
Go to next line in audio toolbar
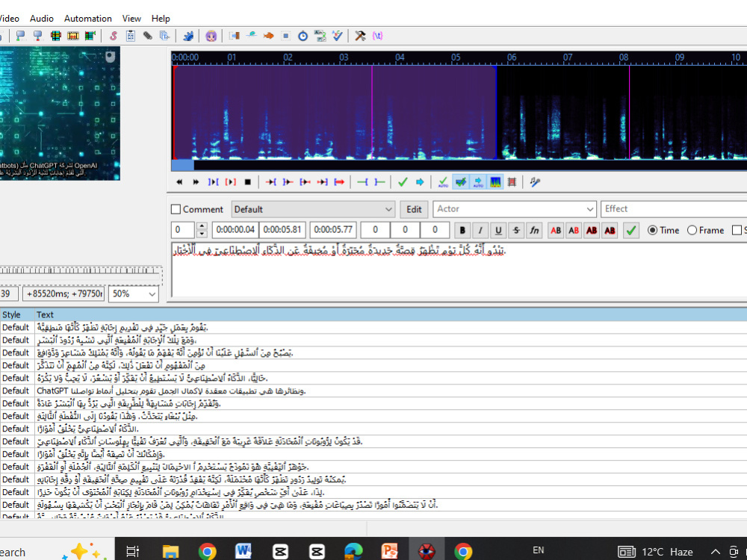196,182
